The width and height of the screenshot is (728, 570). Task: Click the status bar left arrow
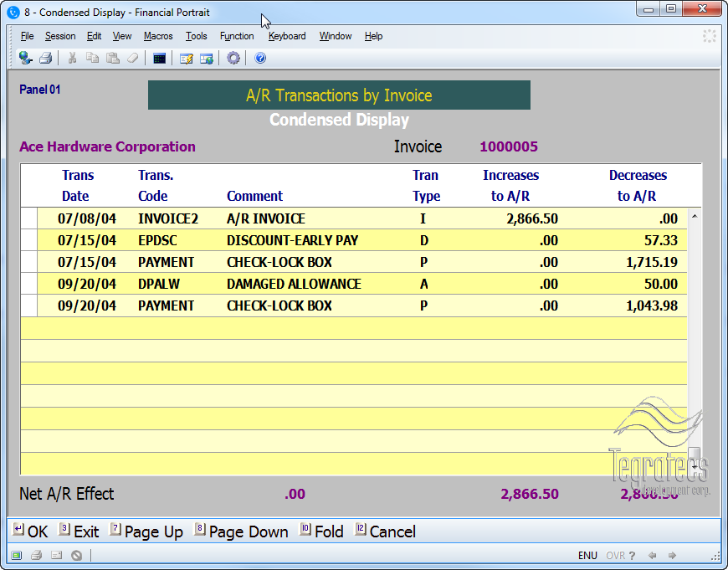[x=652, y=555]
